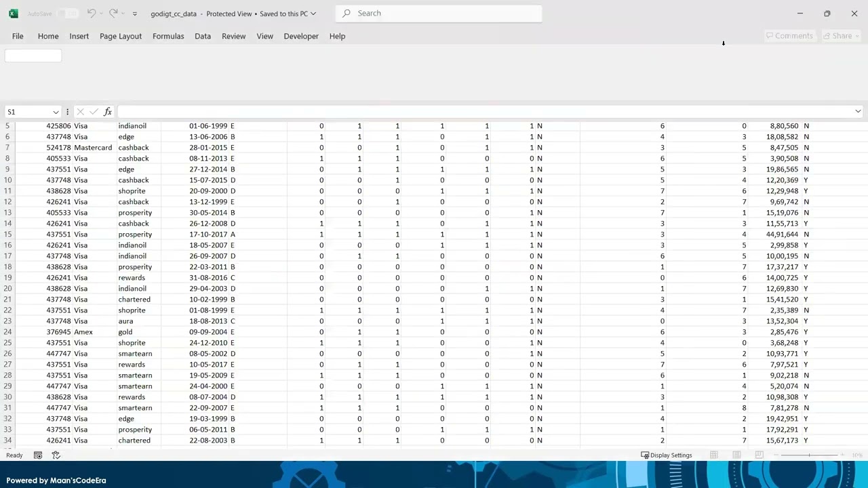Switch to Normal view icon
Viewport: 868px width, 488px height.
[x=714, y=455]
